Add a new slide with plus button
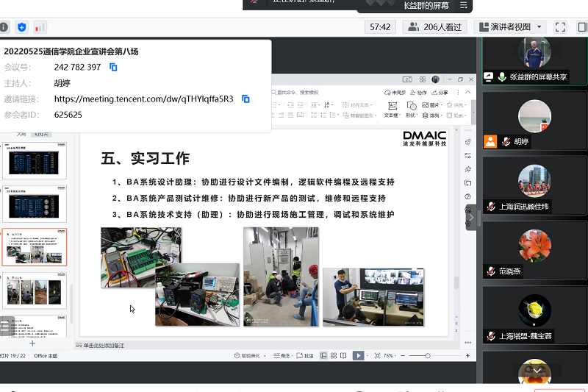 point(32,343)
